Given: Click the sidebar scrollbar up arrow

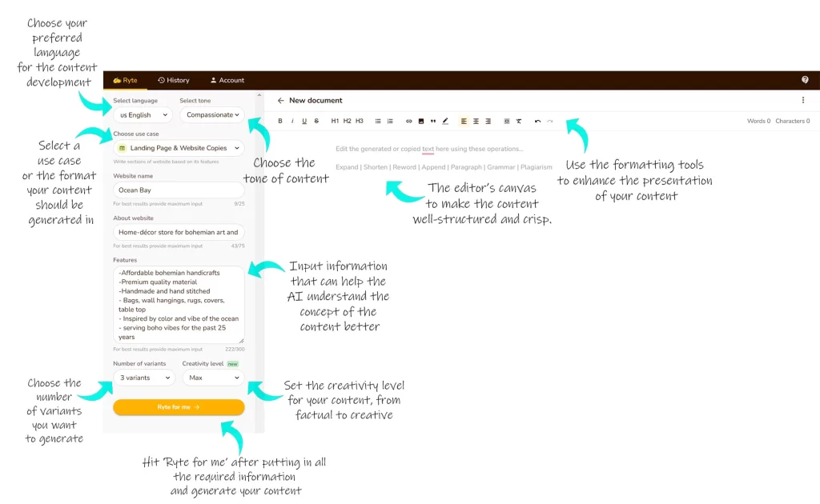Looking at the screenshot, I should (259, 95).
